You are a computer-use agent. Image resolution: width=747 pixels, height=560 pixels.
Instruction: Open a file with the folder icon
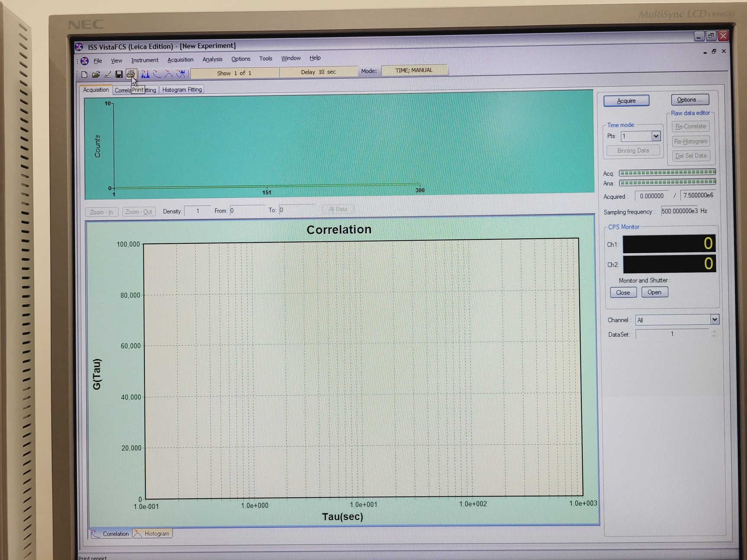[96, 75]
